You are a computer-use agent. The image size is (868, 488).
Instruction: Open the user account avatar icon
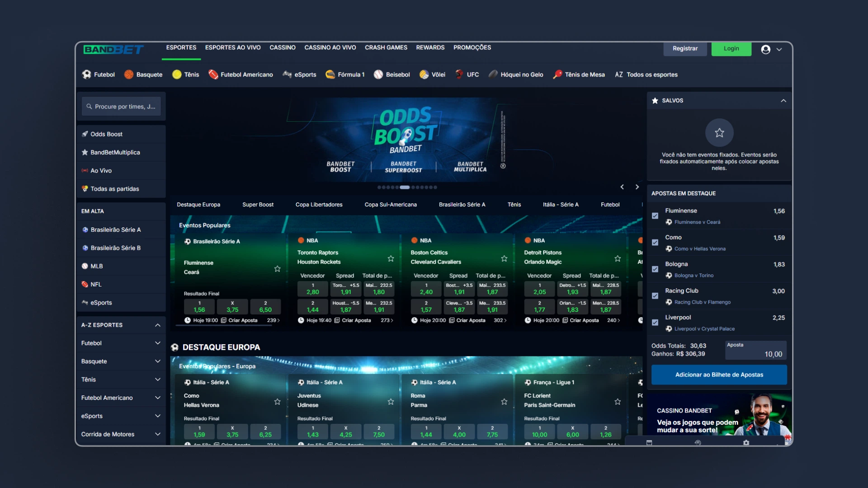(x=765, y=50)
